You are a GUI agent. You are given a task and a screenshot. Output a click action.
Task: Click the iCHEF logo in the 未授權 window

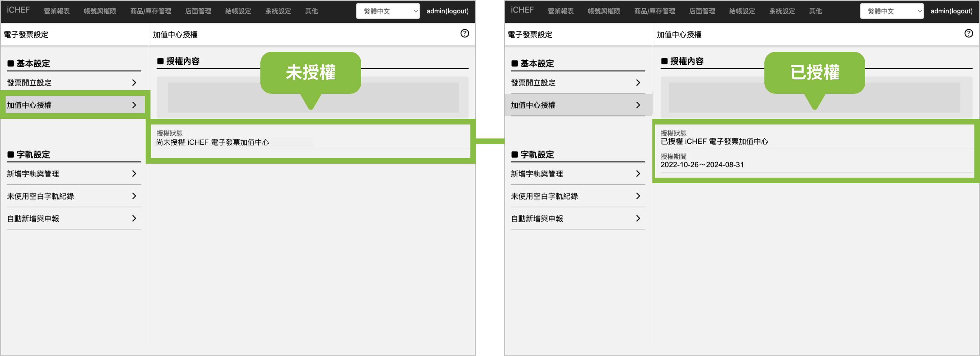[x=18, y=10]
